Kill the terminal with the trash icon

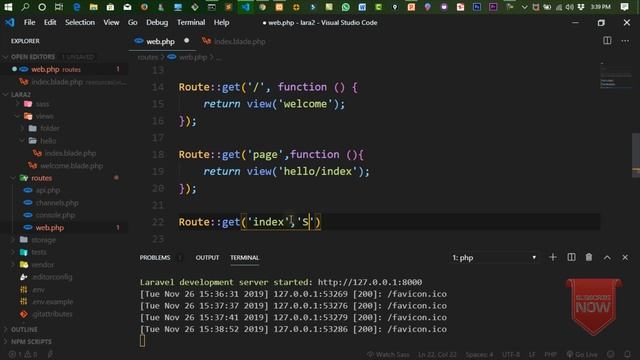pos(589,257)
